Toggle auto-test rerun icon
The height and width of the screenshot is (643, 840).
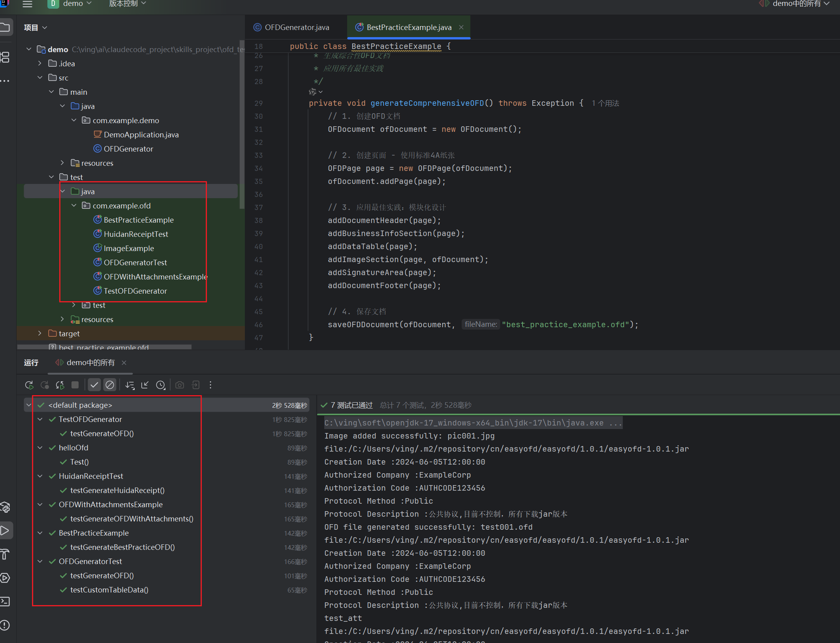(x=60, y=385)
